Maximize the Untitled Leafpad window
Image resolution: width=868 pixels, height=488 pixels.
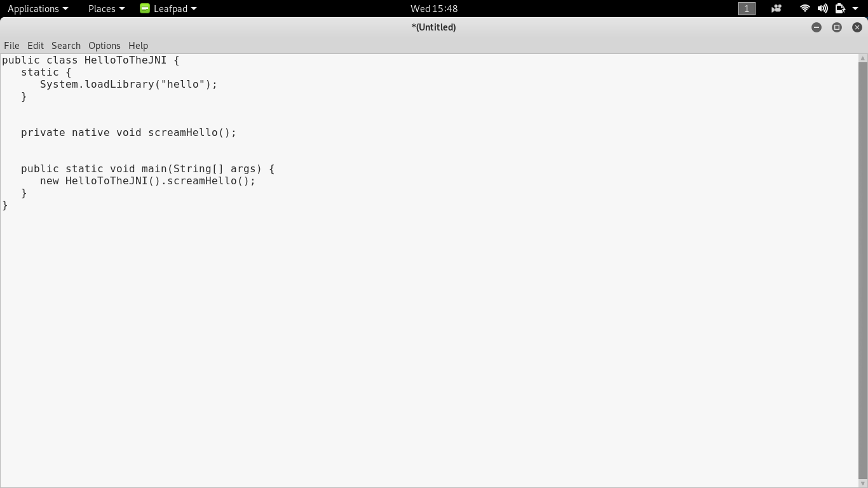(837, 27)
